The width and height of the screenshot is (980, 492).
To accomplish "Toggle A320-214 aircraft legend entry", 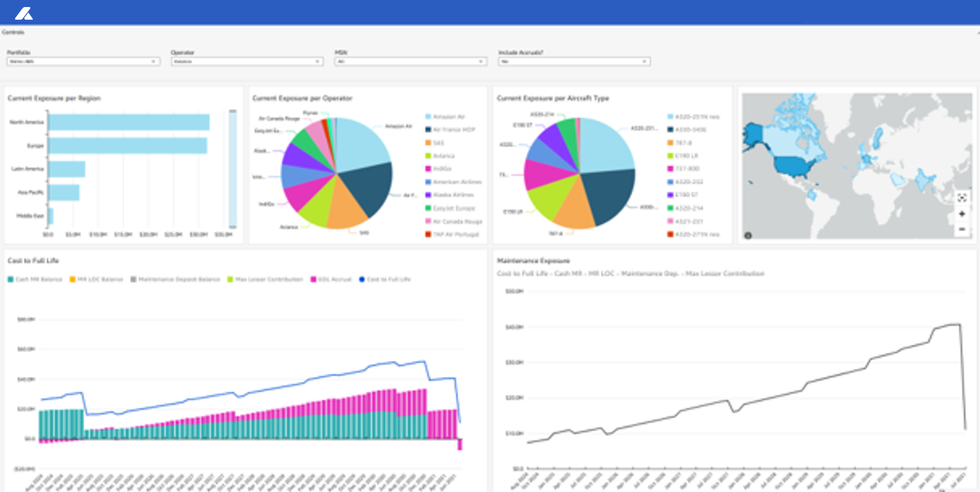I will 685,208.
